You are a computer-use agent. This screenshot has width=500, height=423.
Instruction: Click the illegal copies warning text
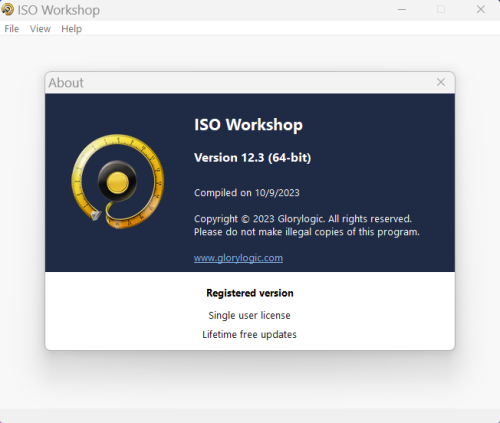tap(307, 232)
